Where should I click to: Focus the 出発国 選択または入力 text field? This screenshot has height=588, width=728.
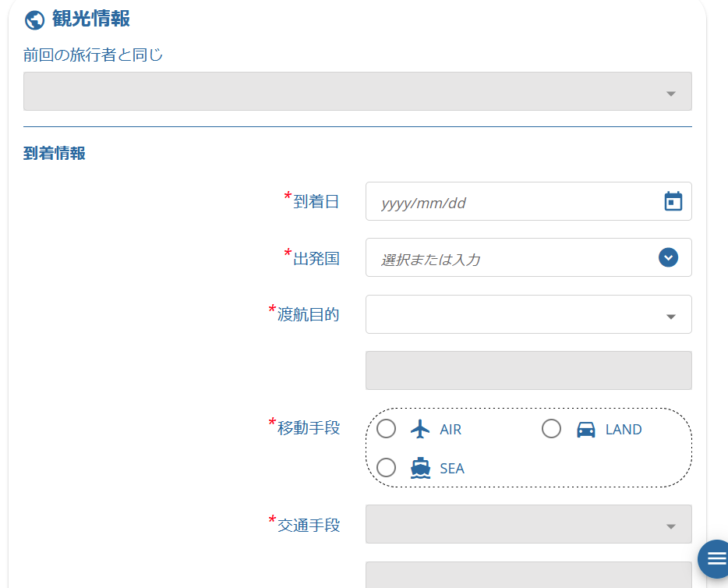click(x=507, y=259)
